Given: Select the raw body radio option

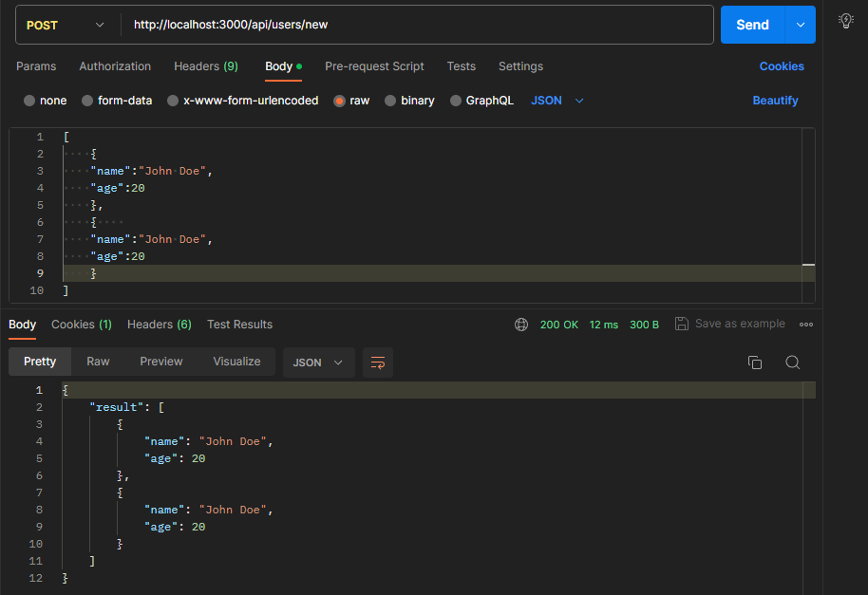Looking at the screenshot, I should (339, 101).
